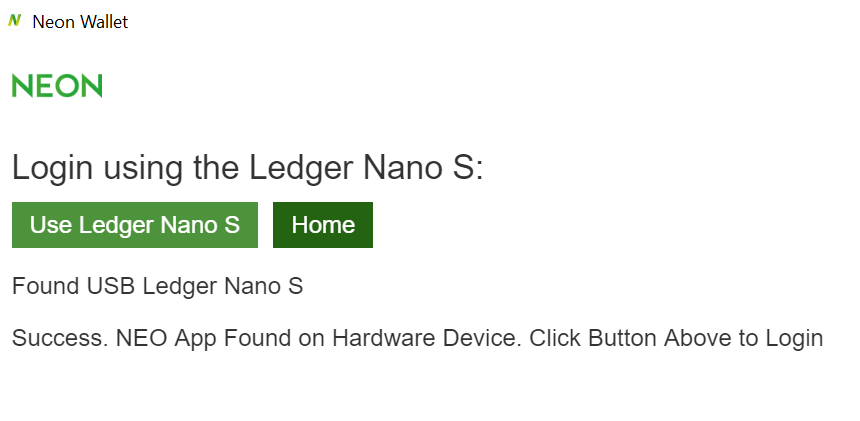Screen dimensions: 860x421
Task: Go to Home using the dark green button
Action: (323, 225)
